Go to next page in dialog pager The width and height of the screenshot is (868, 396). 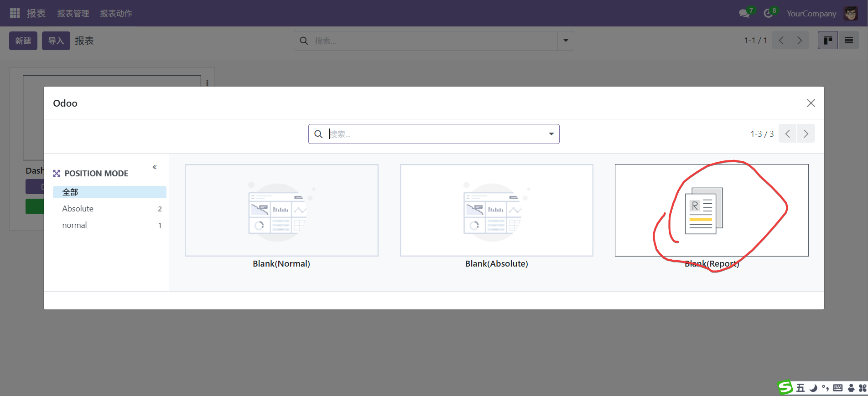tap(806, 134)
